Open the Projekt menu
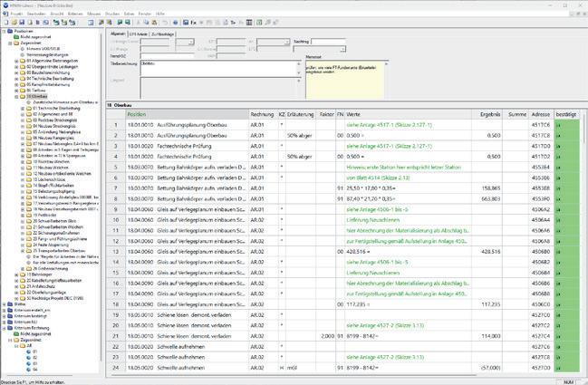The image size is (588, 385). click(x=16, y=14)
